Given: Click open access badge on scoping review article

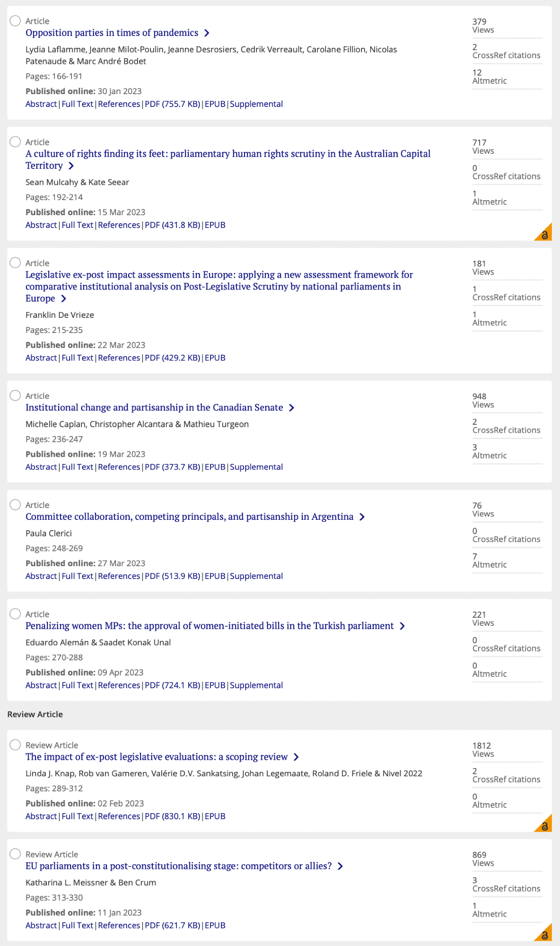Looking at the screenshot, I should [x=544, y=825].
